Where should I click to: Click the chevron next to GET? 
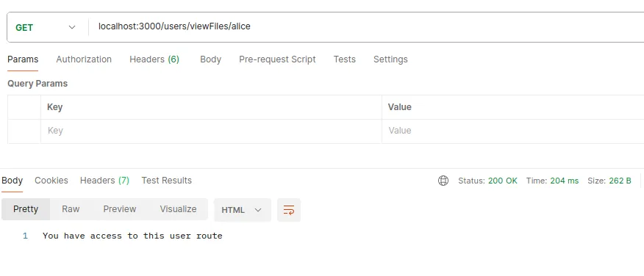click(x=72, y=27)
